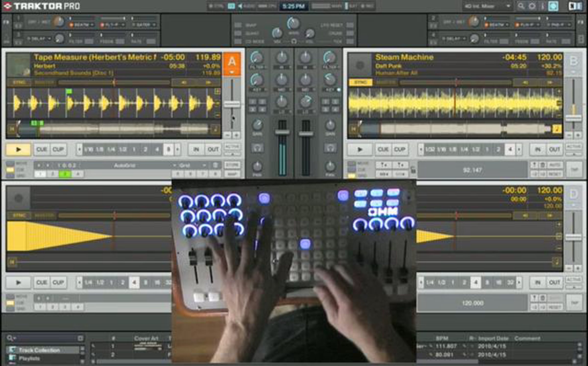Select Track Collection in browser tree
The width and height of the screenshot is (588, 366).
click(x=39, y=350)
